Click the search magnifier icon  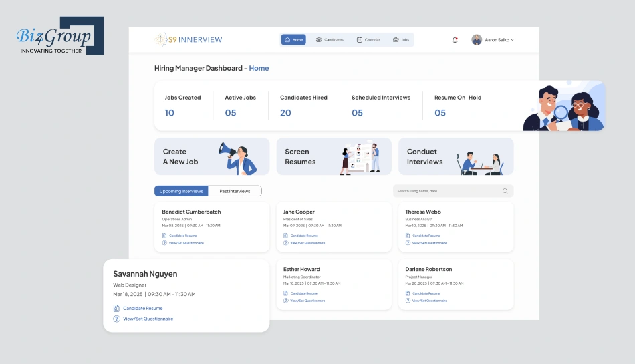click(x=505, y=191)
